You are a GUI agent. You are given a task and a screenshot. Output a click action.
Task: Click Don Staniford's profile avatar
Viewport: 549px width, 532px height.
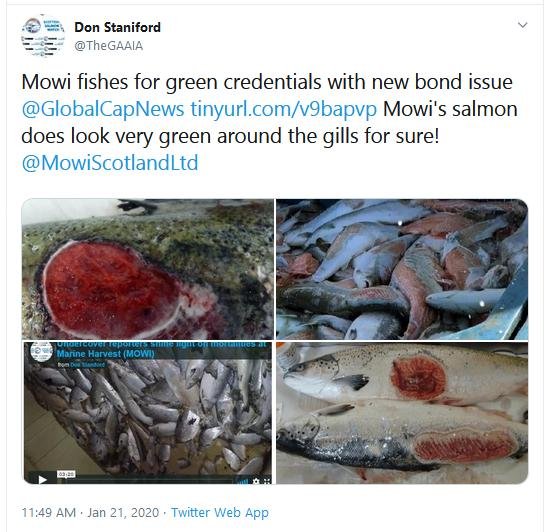coord(43,36)
